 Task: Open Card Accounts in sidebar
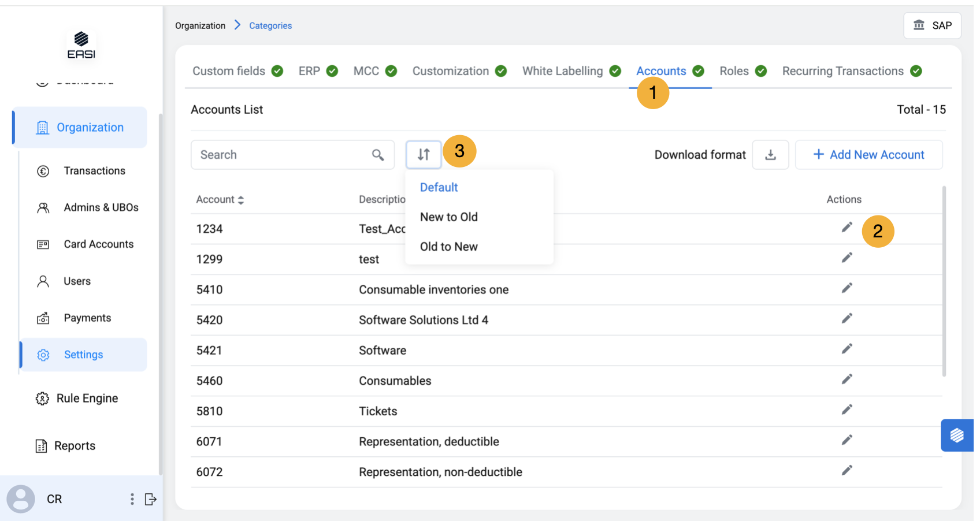98,244
